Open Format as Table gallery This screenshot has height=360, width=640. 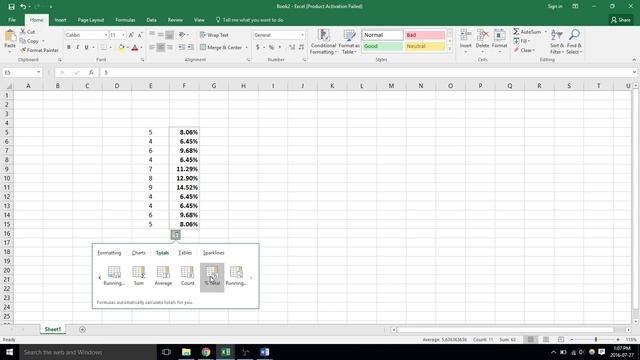coord(349,42)
